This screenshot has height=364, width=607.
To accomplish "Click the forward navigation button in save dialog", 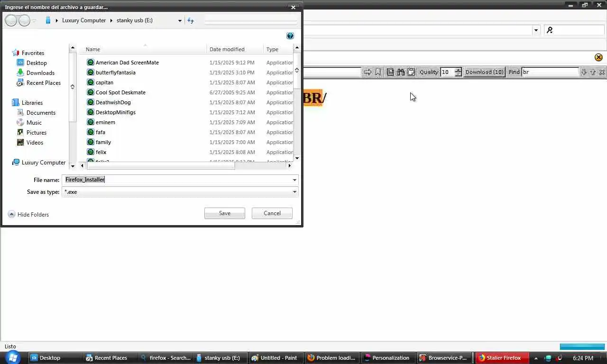I will pos(24,20).
